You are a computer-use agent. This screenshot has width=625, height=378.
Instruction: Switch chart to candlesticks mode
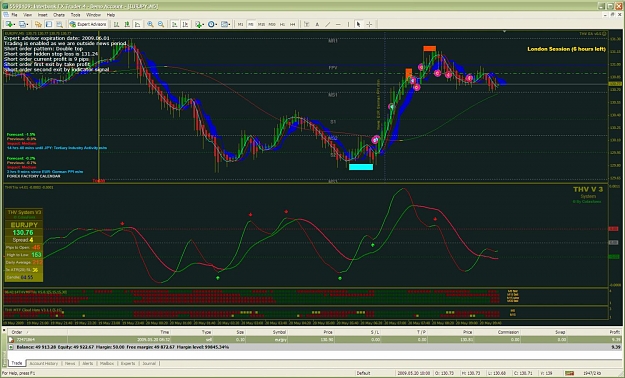click(127, 24)
